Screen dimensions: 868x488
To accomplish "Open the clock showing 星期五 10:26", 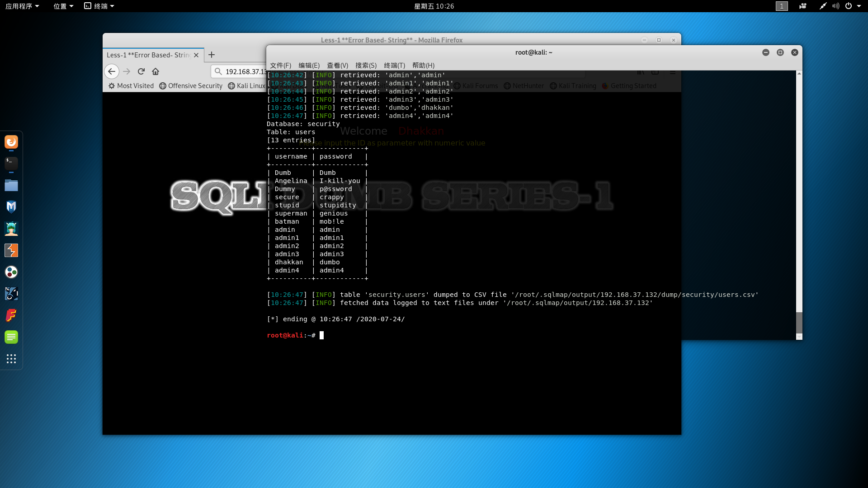I will tap(434, 6).
